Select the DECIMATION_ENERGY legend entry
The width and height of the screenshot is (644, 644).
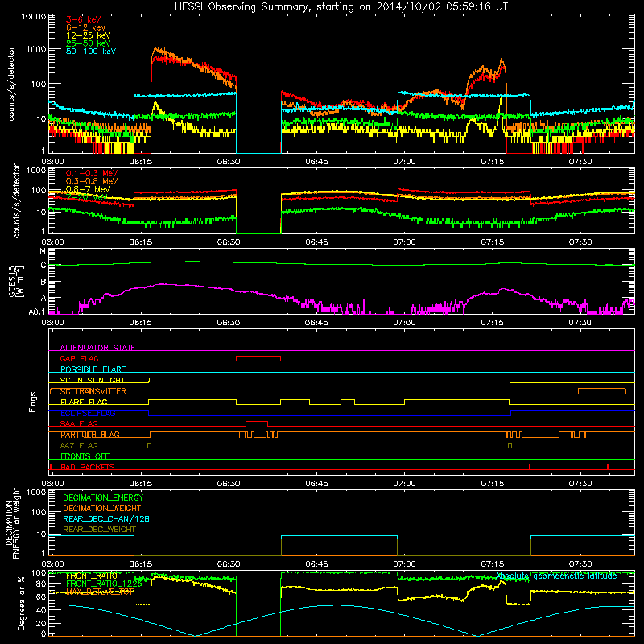103,497
